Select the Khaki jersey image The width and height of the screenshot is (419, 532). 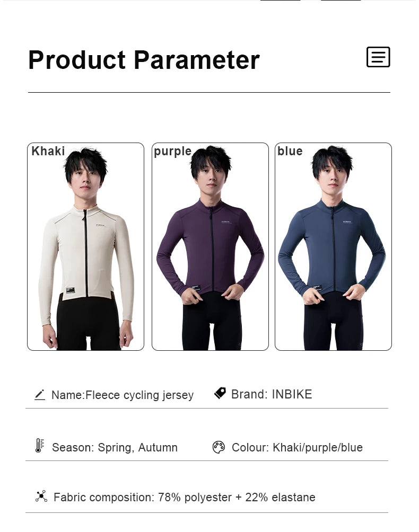85,247
